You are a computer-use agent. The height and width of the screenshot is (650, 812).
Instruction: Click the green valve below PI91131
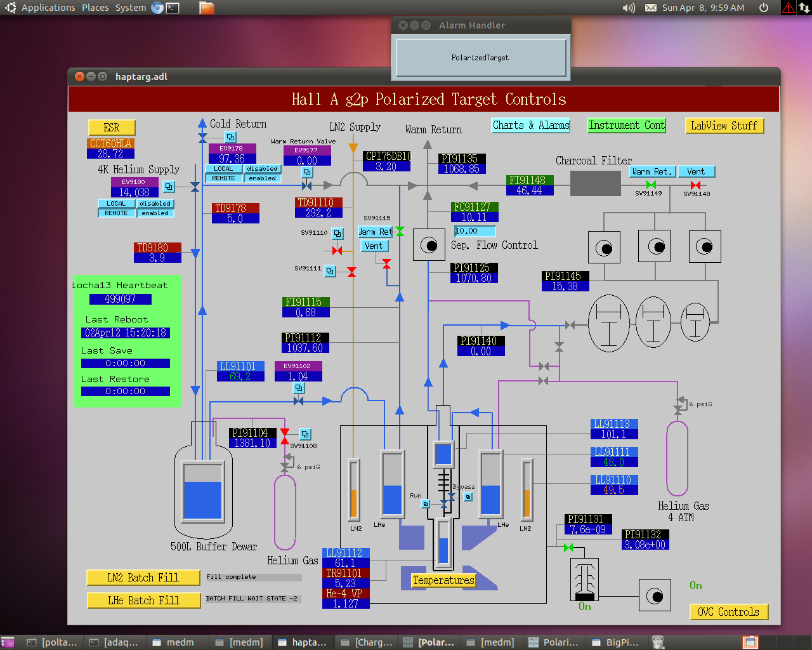click(568, 547)
